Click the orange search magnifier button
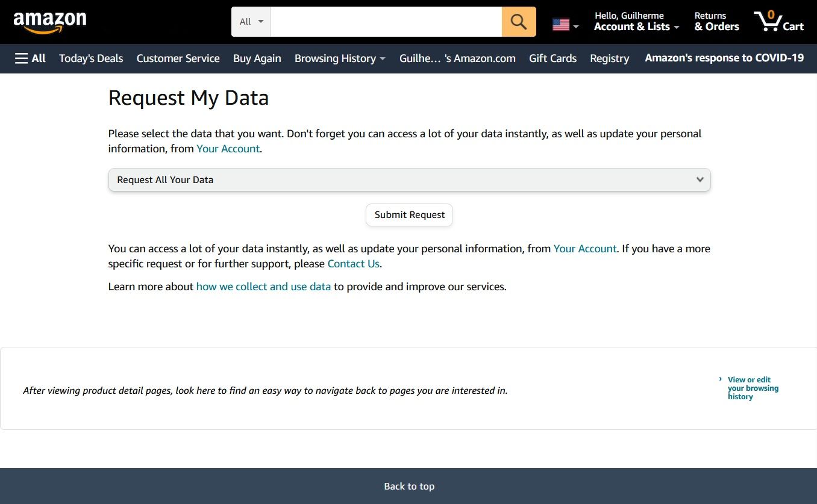 [519, 22]
